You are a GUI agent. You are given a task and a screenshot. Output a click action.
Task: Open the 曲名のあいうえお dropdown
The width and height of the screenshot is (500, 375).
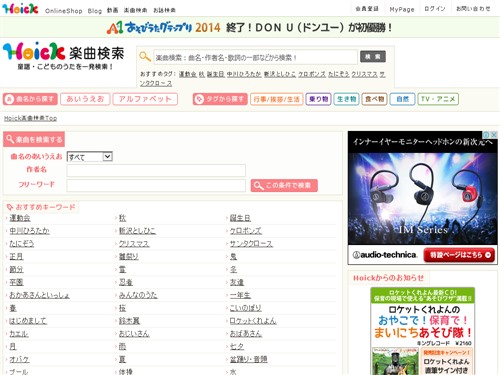[x=90, y=157]
